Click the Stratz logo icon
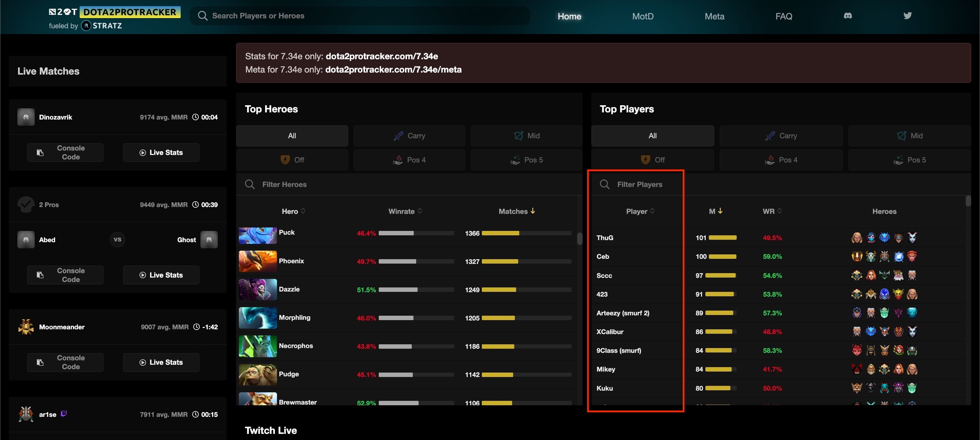 click(x=86, y=26)
